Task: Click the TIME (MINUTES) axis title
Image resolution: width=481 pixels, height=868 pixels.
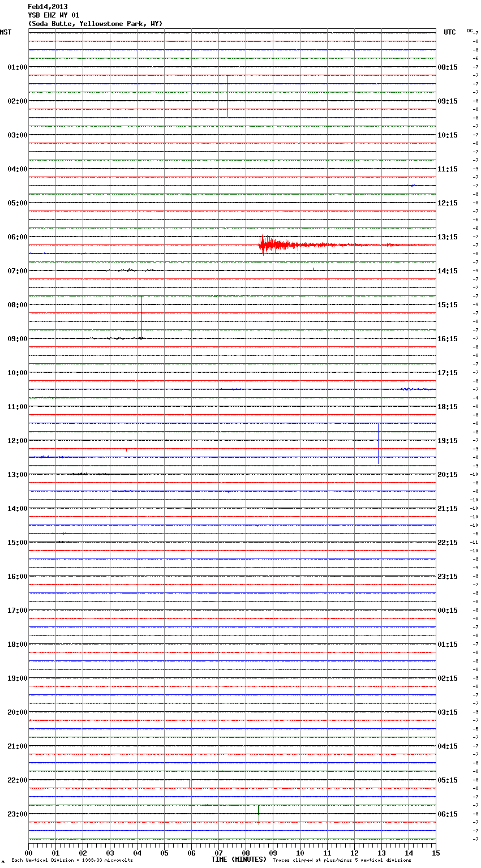Action: (x=239, y=860)
